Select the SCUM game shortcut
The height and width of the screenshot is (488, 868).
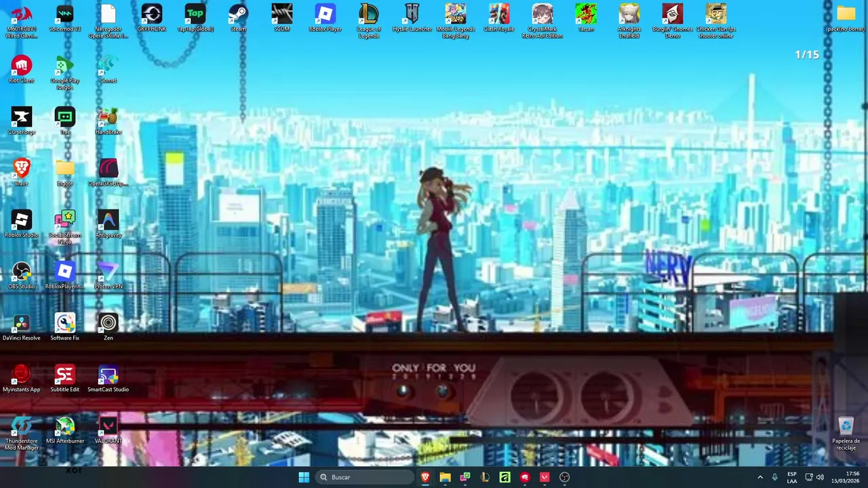point(282,19)
